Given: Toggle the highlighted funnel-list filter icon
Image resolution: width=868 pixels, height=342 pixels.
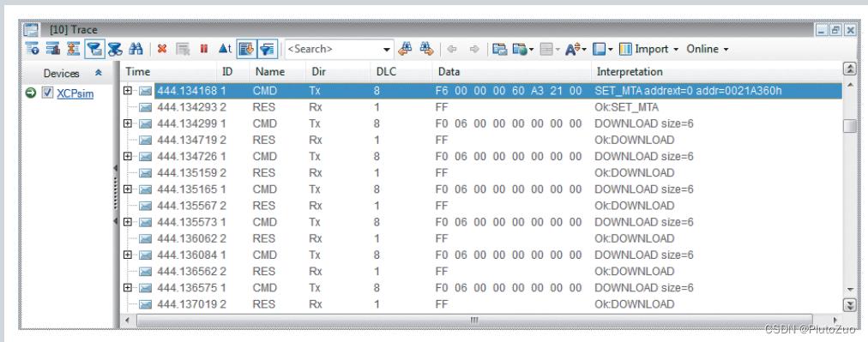Looking at the screenshot, I should pos(268,49).
